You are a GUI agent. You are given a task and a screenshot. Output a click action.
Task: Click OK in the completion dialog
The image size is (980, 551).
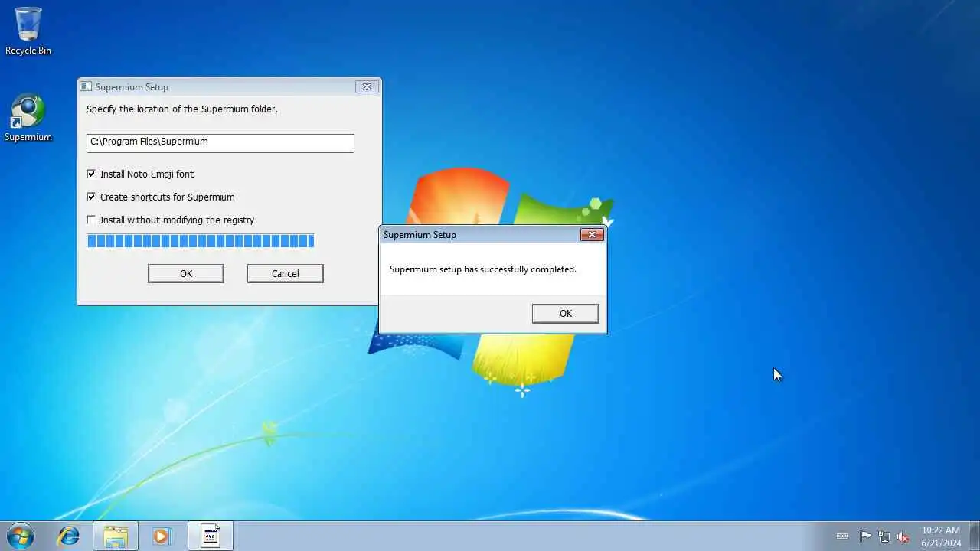(x=566, y=313)
